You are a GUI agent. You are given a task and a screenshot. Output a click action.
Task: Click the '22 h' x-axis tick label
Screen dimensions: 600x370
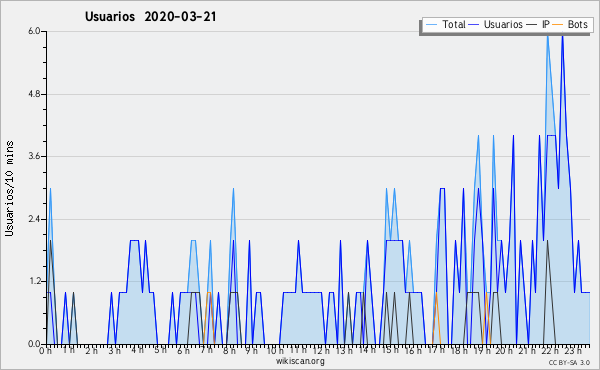[x=551, y=350]
